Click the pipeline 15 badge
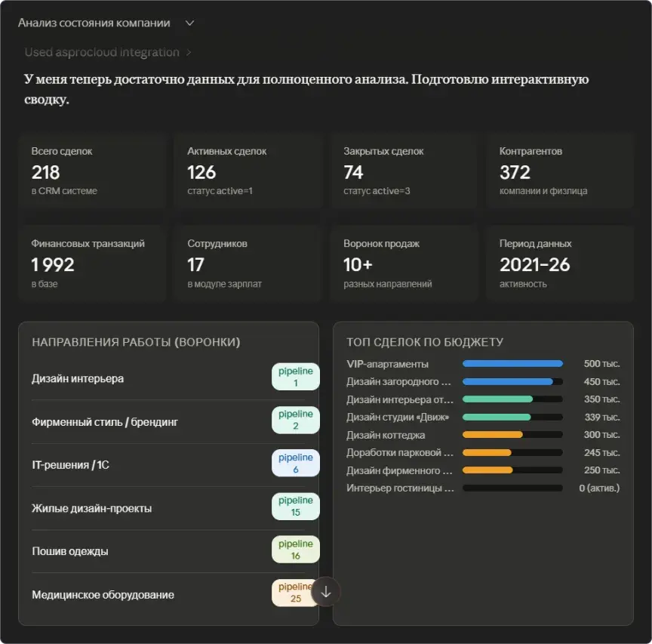The image size is (652, 644). [296, 506]
